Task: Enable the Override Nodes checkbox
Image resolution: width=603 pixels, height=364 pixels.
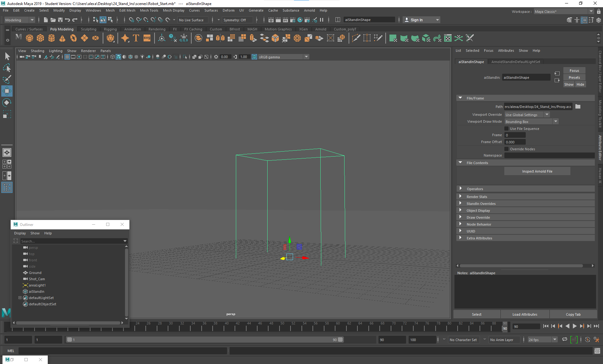Action: click(506, 149)
